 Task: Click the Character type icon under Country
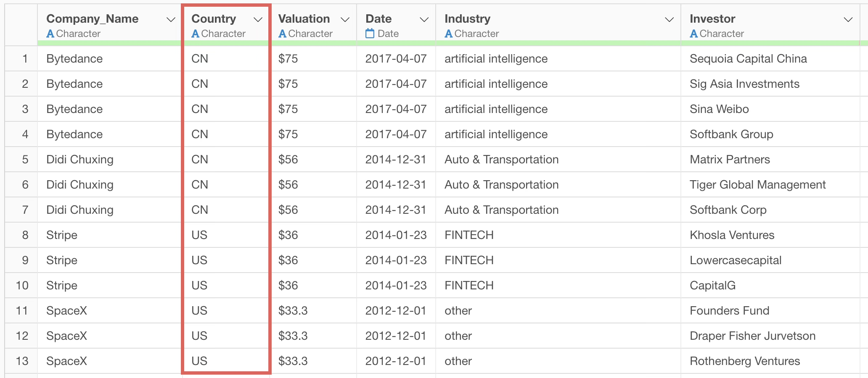point(195,34)
